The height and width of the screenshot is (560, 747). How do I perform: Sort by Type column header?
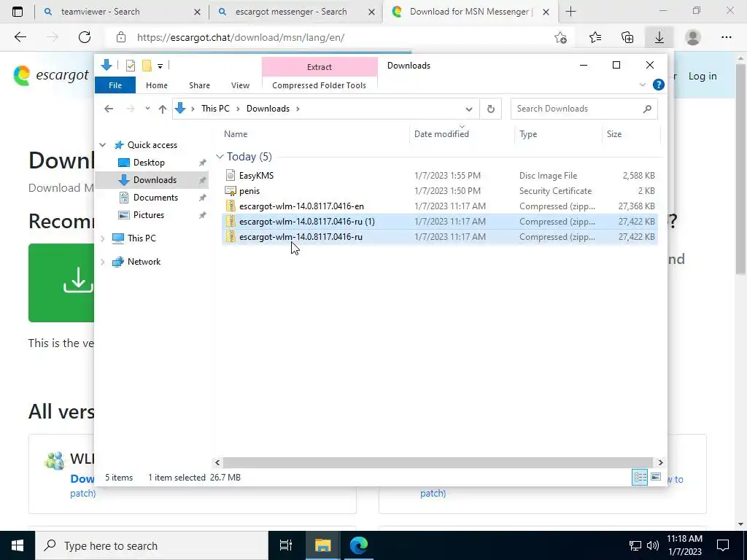(x=558, y=134)
